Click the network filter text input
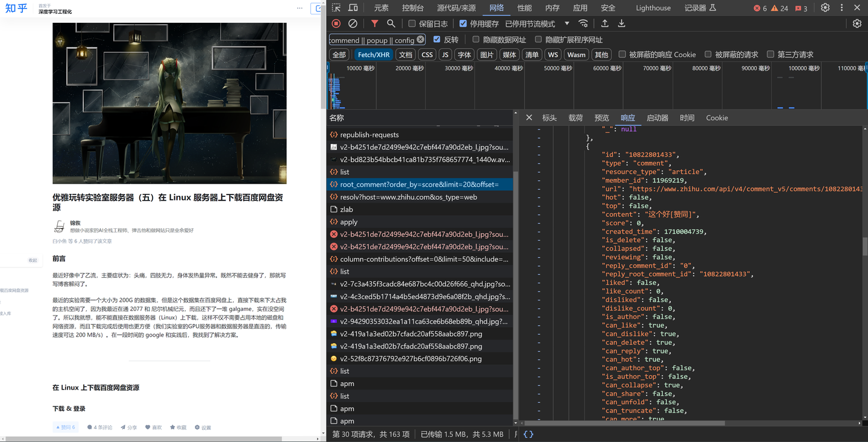The width and height of the screenshot is (868, 442). [x=372, y=40]
